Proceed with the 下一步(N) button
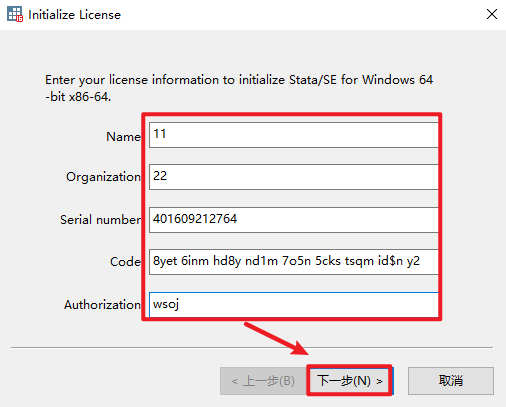Viewport: 506px width, 407px height. tap(350, 381)
